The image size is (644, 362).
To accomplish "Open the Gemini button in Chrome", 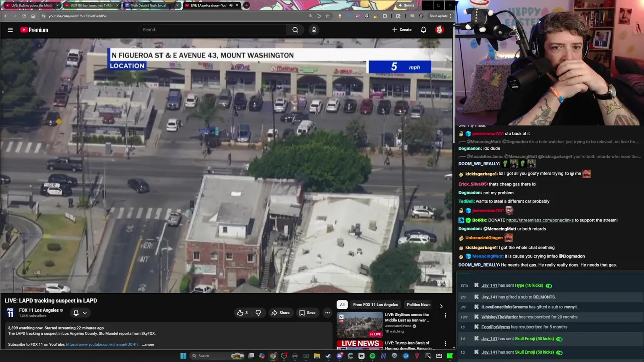I will [406, 6].
